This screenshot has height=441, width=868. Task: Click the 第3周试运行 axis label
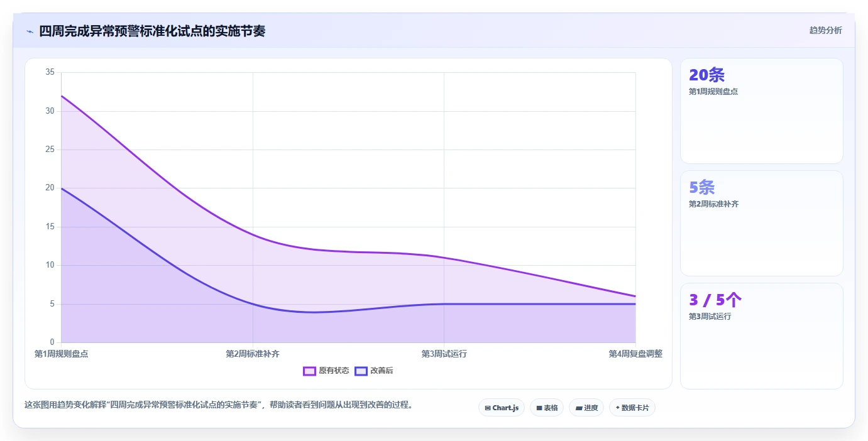coord(444,354)
